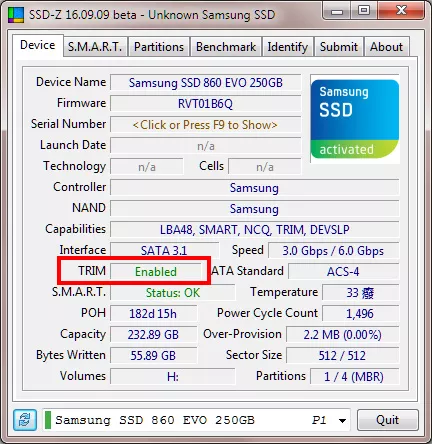Minimize the SSD-Z window

click(x=337, y=12)
